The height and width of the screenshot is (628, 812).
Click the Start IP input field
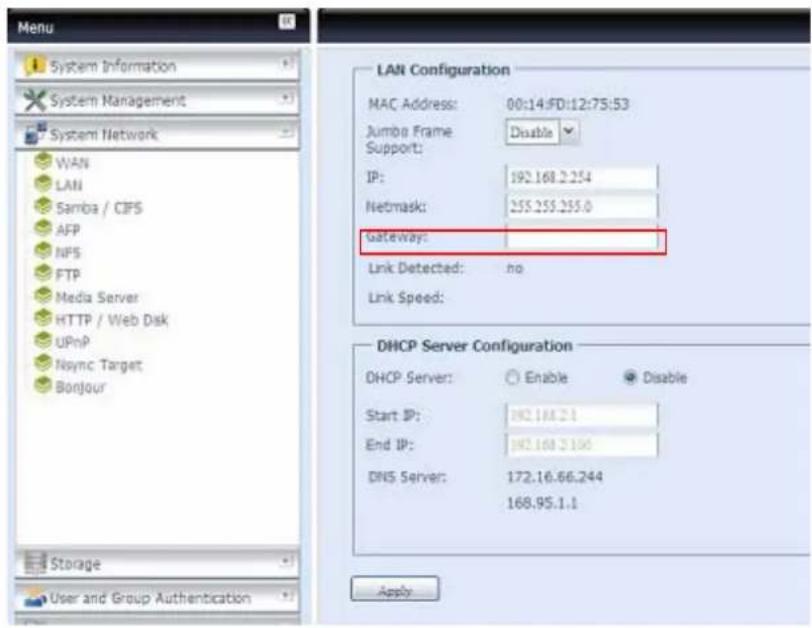click(582, 415)
